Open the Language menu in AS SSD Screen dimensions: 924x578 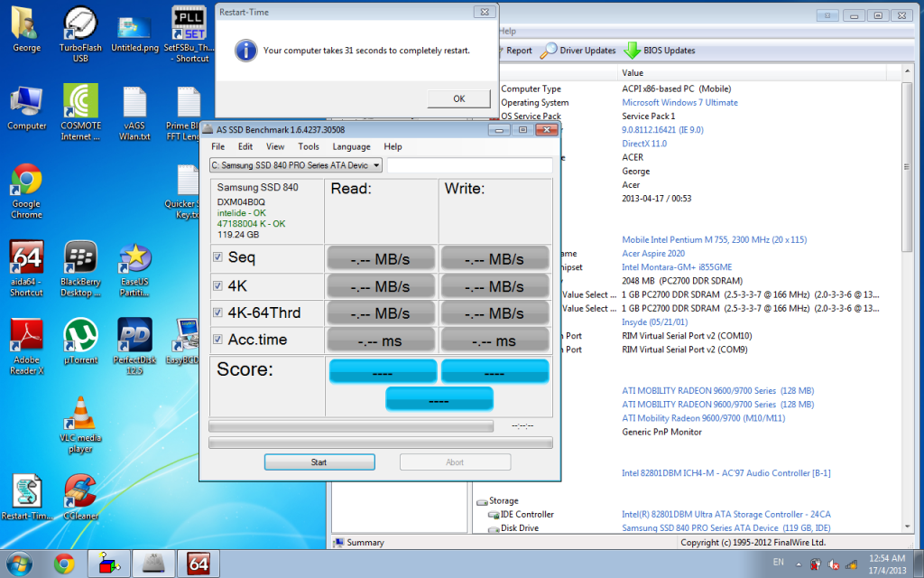[x=351, y=146]
